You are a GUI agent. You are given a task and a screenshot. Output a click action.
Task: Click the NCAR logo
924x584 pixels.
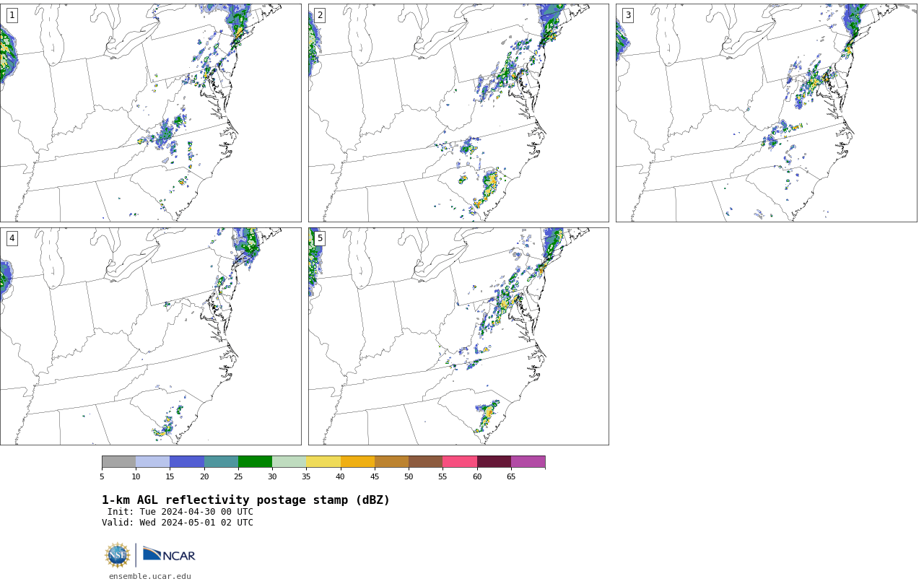(x=169, y=554)
